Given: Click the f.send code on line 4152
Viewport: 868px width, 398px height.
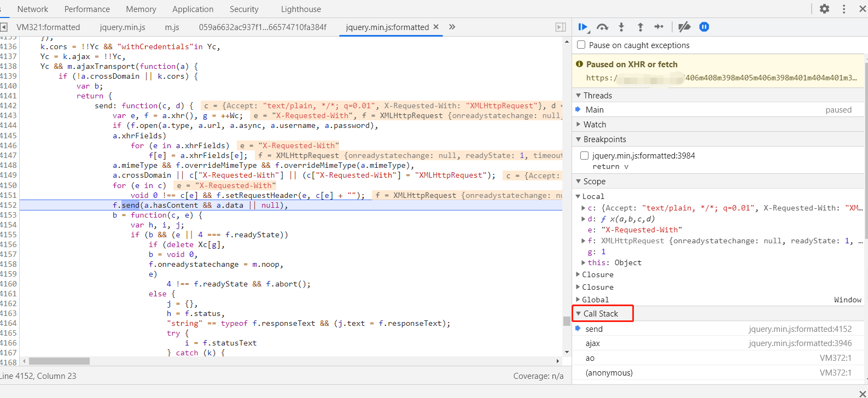Looking at the screenshot, I should click(x=126, y=205).
